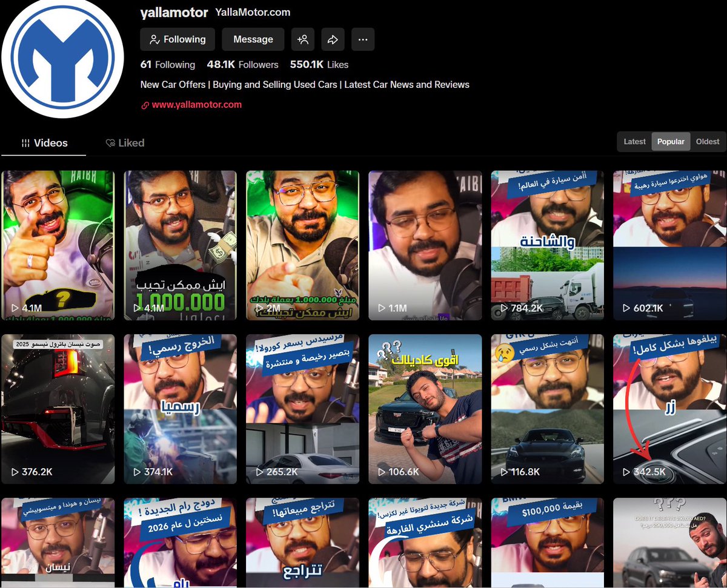
Task: Open the 376.2K Nissan Patrol Nismo video
Action: 58,409
